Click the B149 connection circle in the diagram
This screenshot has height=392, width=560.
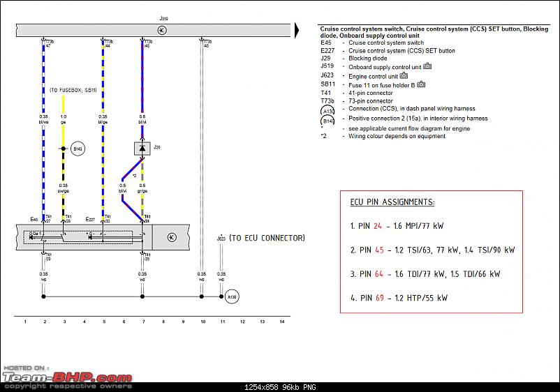78,149
